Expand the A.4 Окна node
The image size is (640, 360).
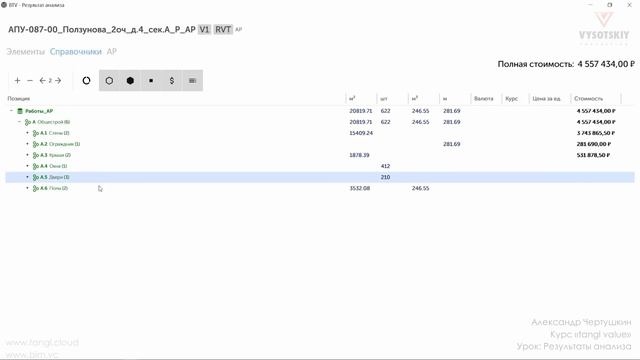(27, 166)
